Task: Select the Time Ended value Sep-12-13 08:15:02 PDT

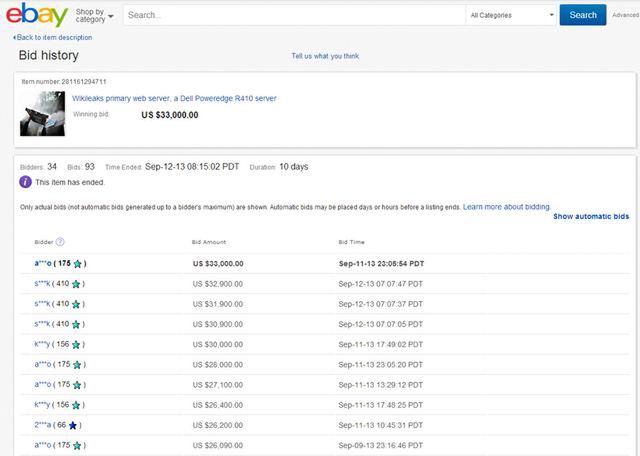Action: point(192,167)
